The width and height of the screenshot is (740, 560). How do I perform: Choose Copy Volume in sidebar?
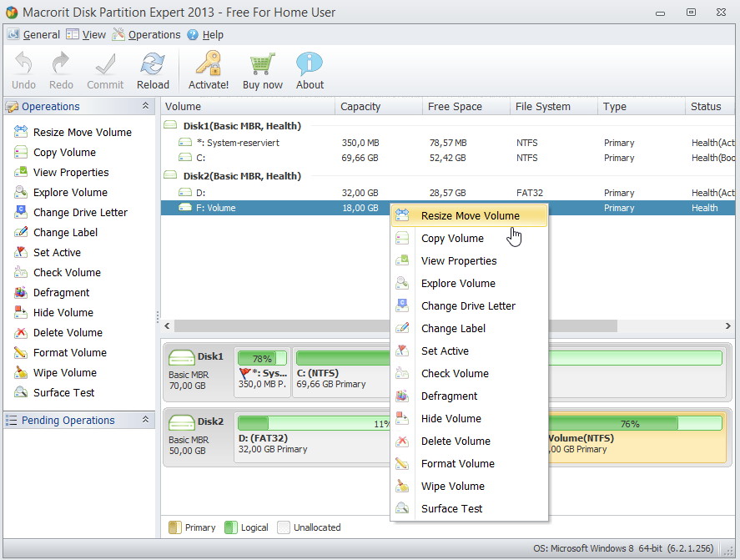(x=55, y=153)
